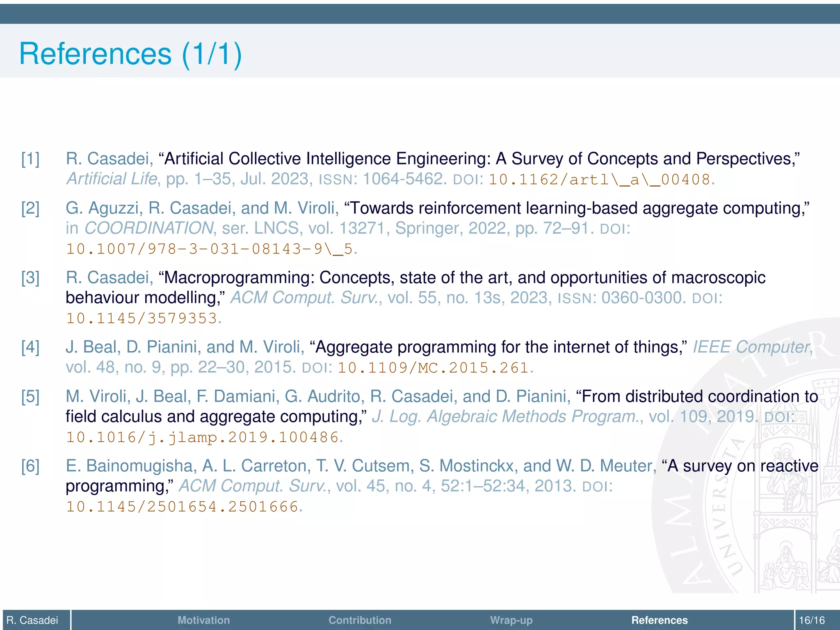Viewport: 840px width, 630px height.
Task: Go to the Motivation section in footer
Action: [203, 620]
